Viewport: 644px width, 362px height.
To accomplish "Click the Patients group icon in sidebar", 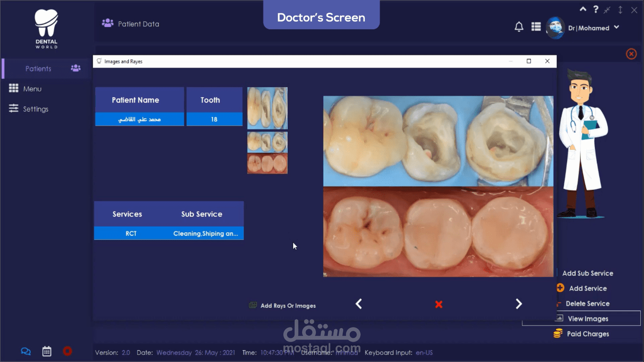I will coord(75,68).
